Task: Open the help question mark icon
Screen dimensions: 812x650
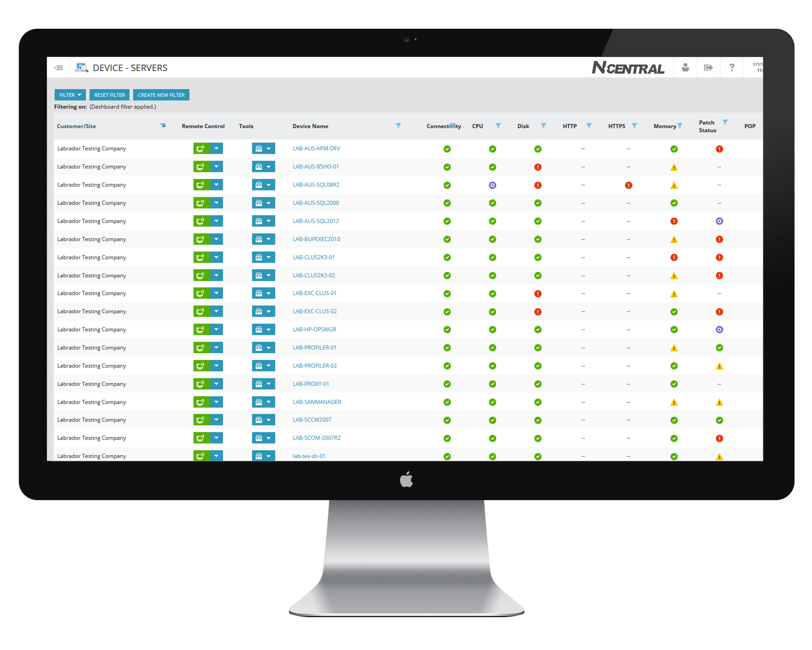Action: point(732,68)
